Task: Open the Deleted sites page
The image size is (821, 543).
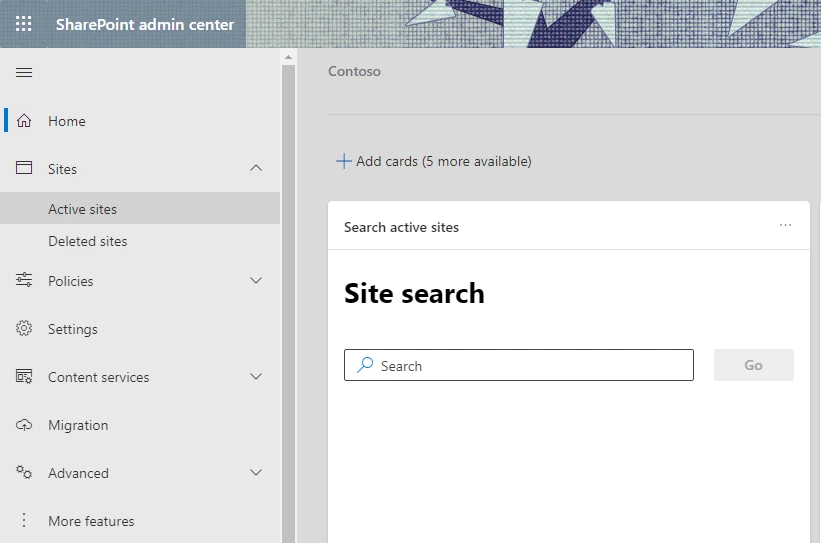Action: click(140, 241)
